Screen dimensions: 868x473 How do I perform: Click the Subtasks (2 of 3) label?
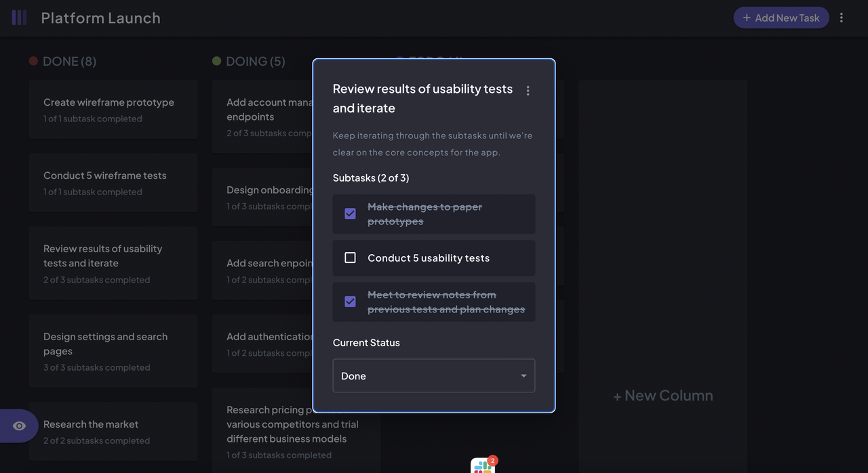[x=371, y=178]
